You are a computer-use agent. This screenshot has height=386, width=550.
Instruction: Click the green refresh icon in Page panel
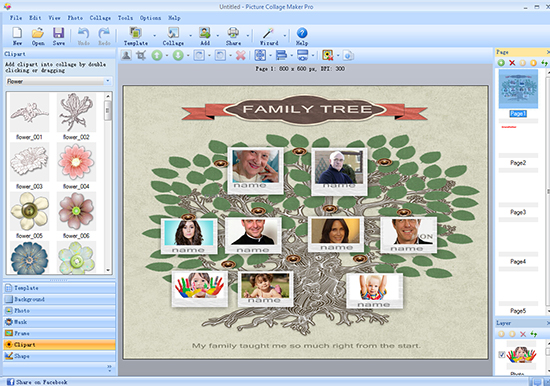[544, 63]
